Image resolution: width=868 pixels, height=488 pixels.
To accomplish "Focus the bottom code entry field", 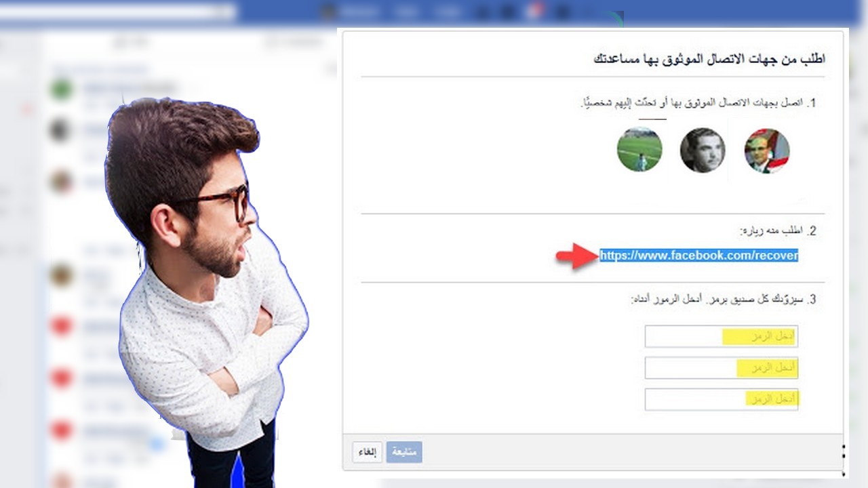I will pos(722,399).
